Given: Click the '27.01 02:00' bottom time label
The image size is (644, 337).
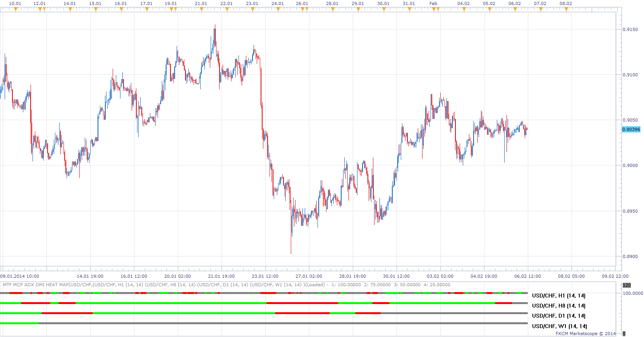Looking at the screenshot, I should click(x=309, y=276).
